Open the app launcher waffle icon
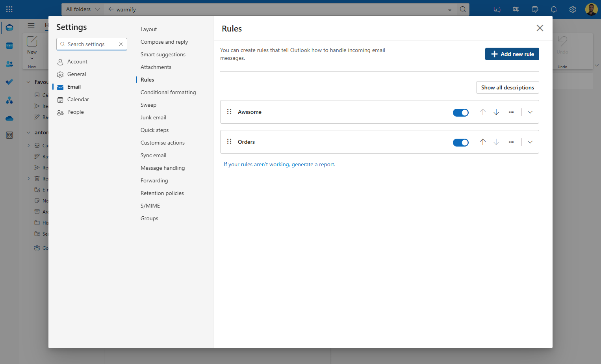The height and width of the screenshot is (364, 601). (9, 9)
